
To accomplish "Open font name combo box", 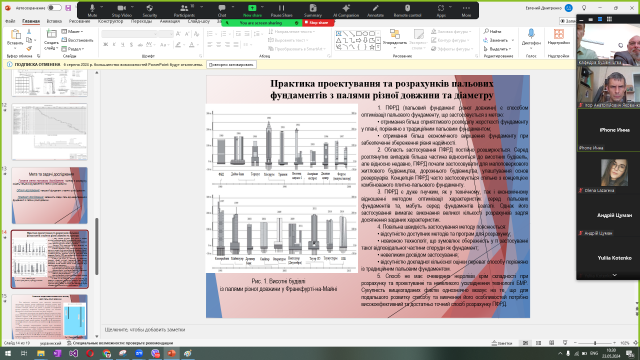I will [129, 34].
